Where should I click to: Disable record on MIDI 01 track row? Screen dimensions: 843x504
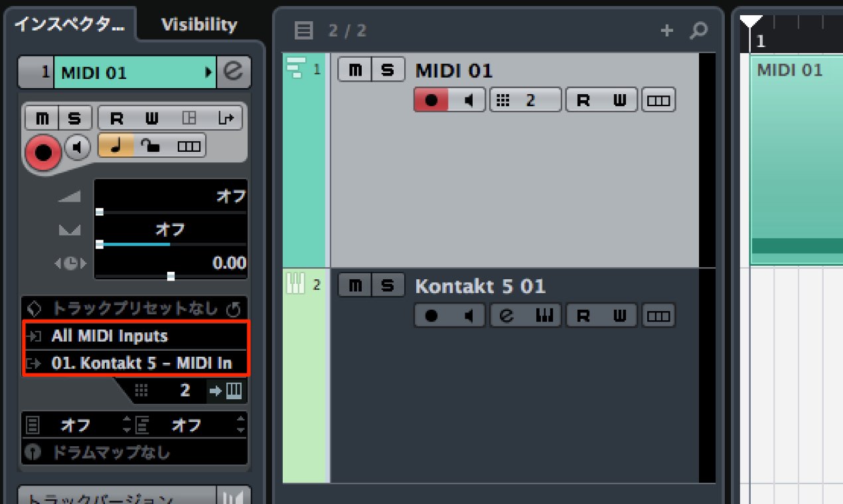(431, 100)
